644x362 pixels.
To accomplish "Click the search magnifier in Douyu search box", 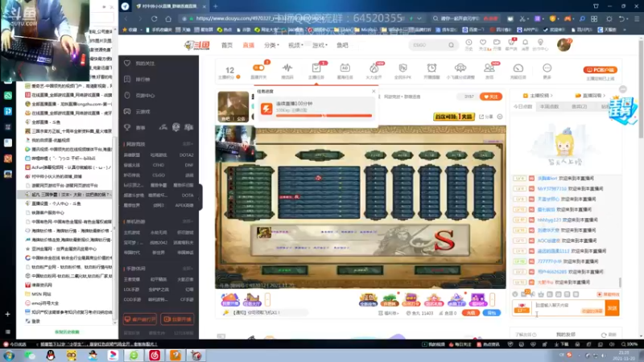I will coord(451,45).
